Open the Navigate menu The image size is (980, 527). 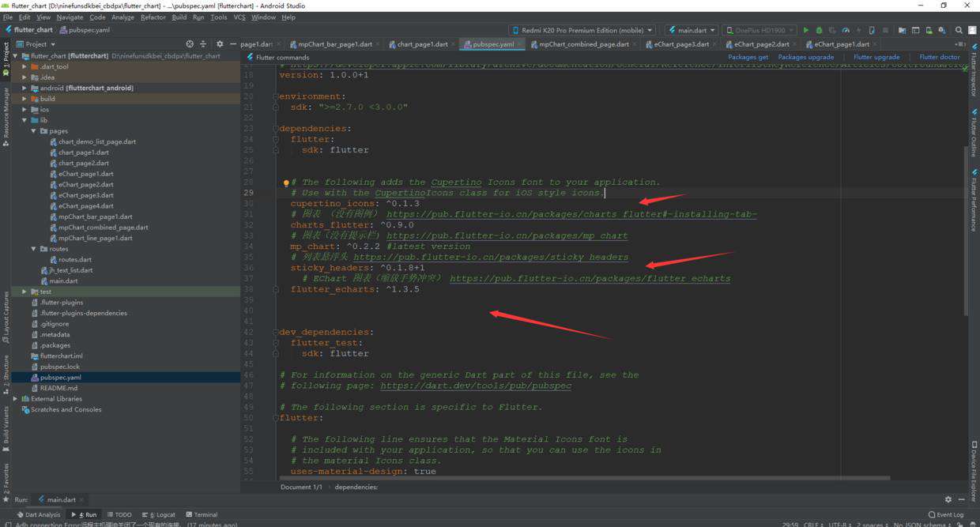[70, 17]
